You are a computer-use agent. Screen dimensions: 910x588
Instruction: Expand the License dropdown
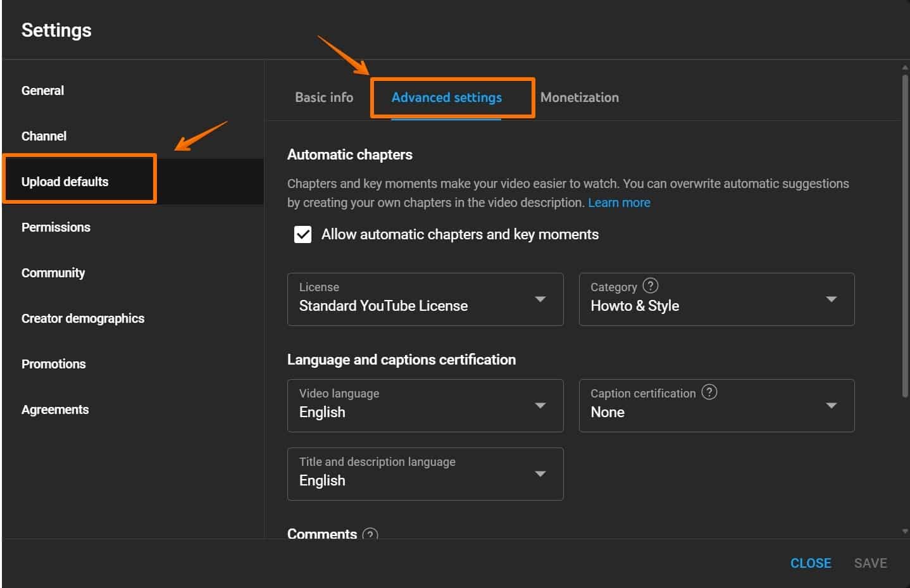pos(425,299)
